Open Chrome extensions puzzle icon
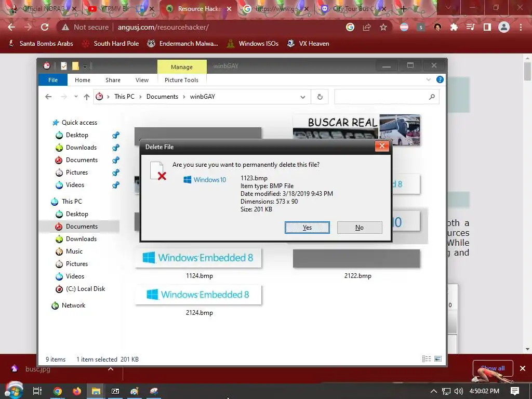Viewport: 532px width, 399px height. coord(454,27)
